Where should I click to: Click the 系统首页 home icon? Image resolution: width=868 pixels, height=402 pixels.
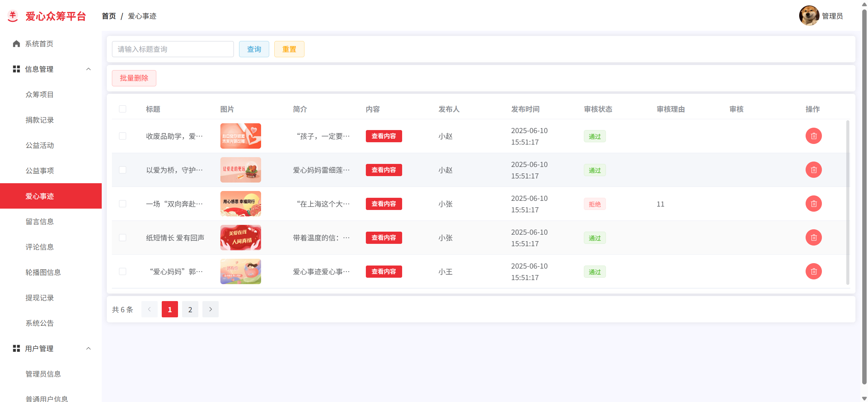[x=16, y=44]
